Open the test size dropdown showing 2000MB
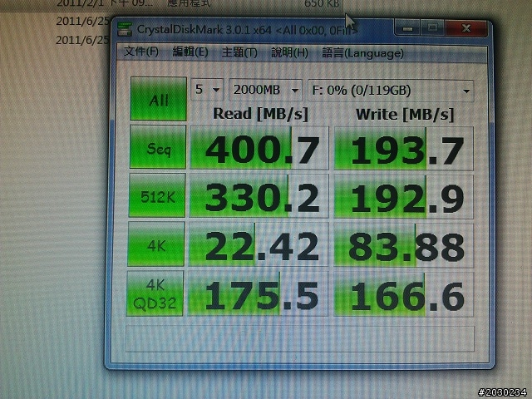Image resolution: width=532 pixels, height=399 pixels. (266, 90)
